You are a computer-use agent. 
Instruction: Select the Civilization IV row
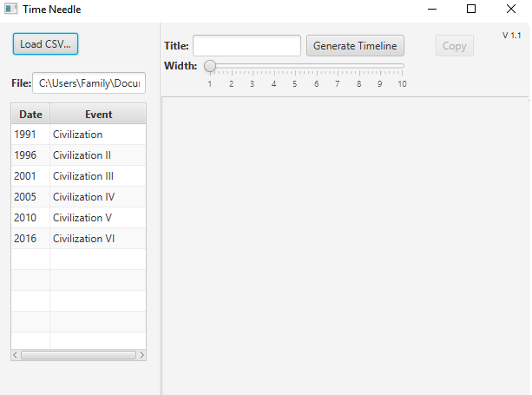coord(78,197)
